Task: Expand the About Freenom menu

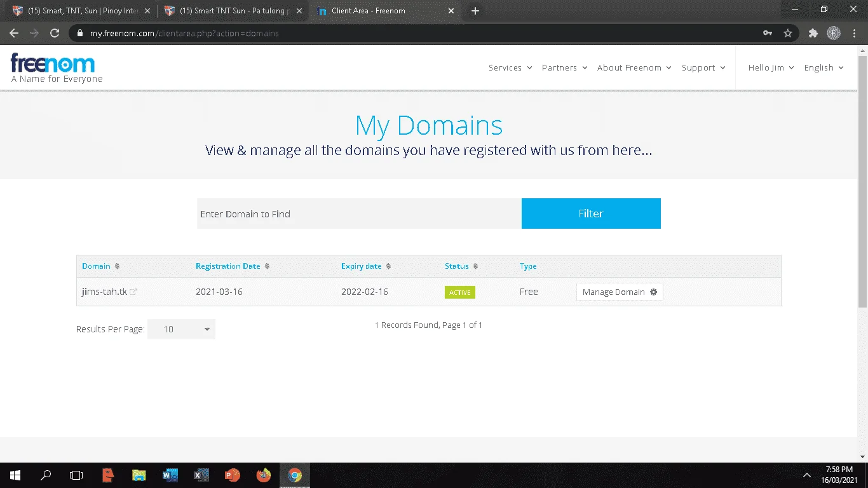Action: pyautogui.click(x=634, y=67)
